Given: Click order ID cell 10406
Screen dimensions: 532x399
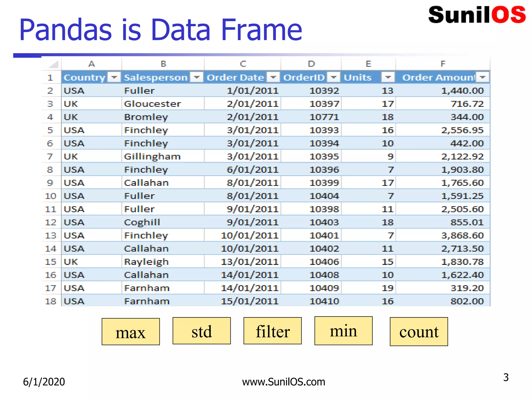Looking at the screenshot, I should pos(311,262).
